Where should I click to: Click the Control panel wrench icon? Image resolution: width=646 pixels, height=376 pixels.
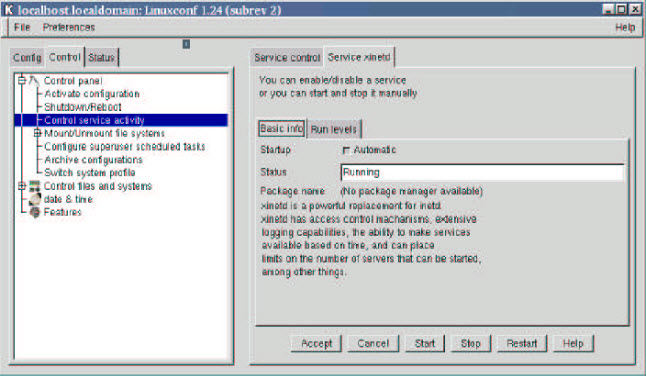[34, 80]
